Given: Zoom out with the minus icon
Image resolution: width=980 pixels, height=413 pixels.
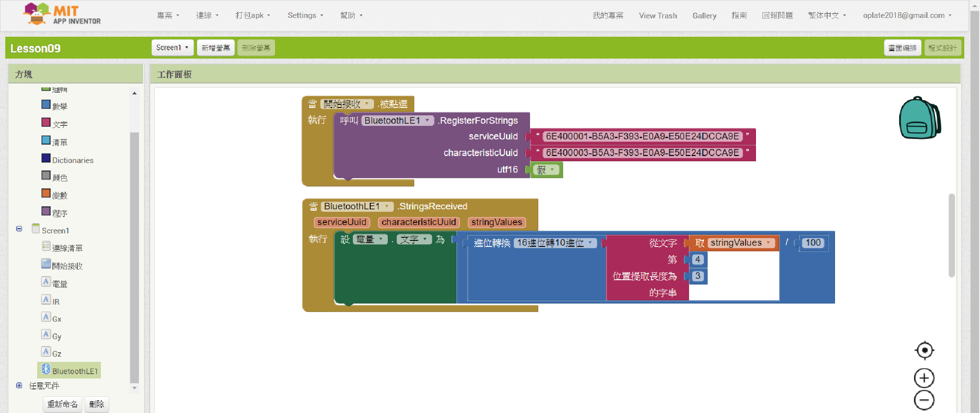Looking at the screenshot, I should click(x=924, y=400).
